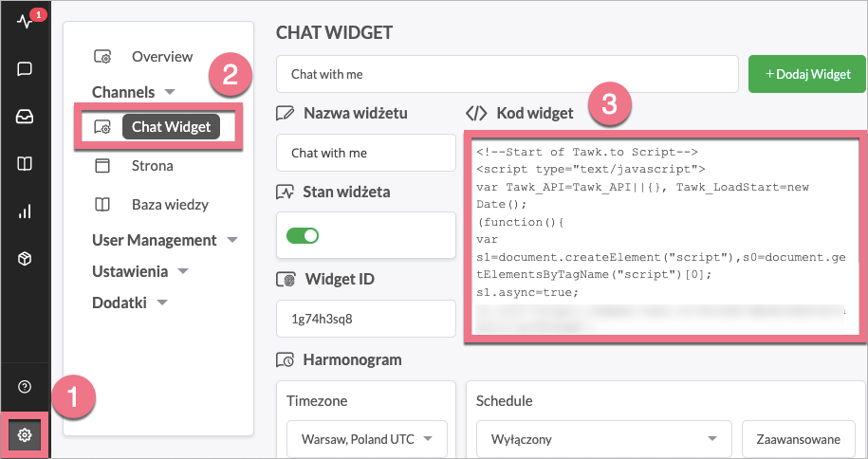Open the knowledge base book icon

coord(25,164)
